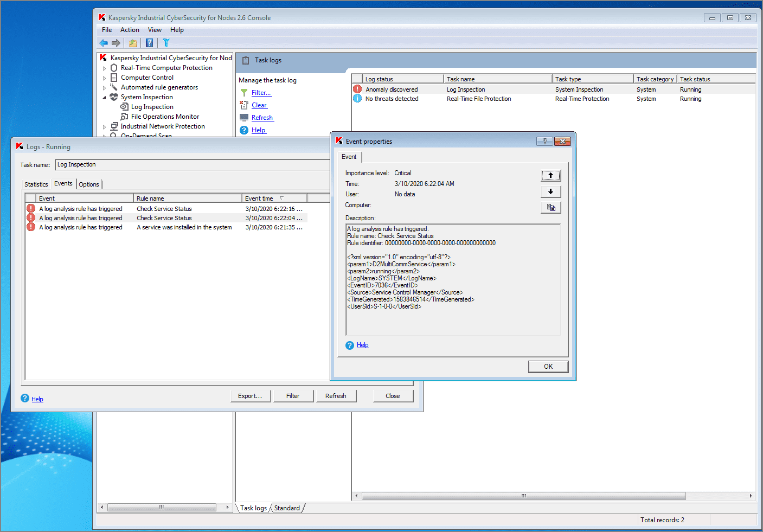Switch to the Statistics tab

[x=36, y=184]
